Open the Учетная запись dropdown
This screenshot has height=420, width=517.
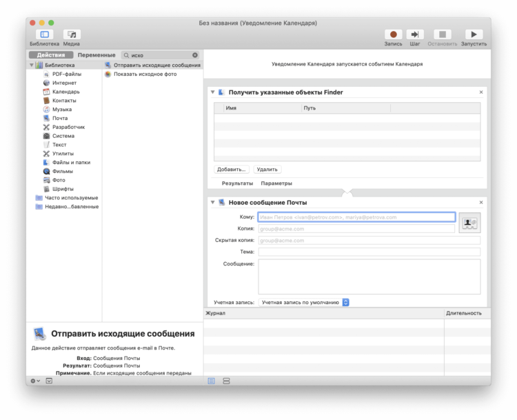[x=304, y=303]
